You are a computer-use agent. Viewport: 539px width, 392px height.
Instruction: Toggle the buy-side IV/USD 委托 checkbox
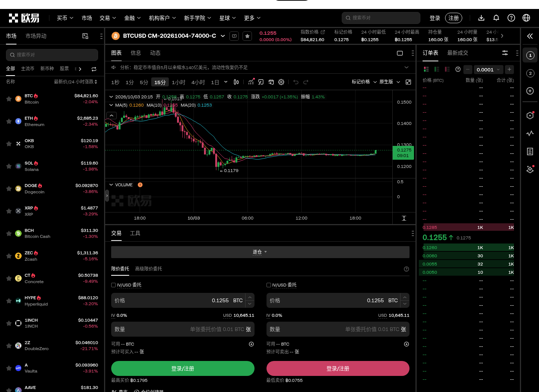[x=113, y=285]
